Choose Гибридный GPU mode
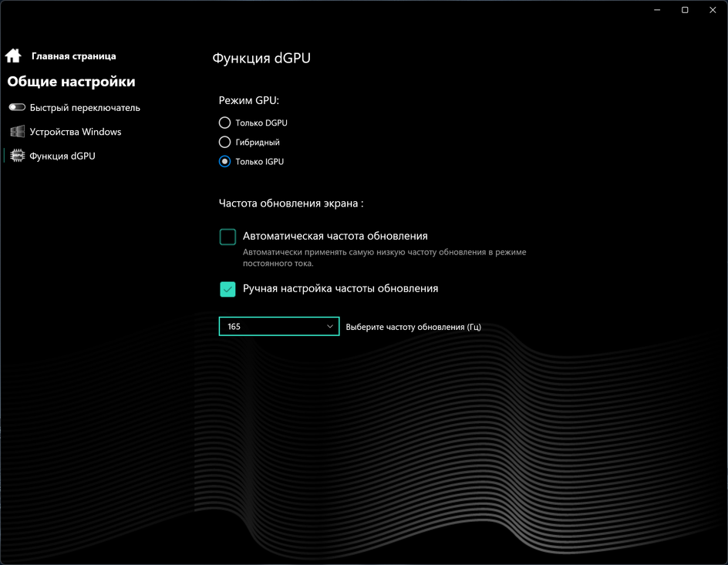 pos(224,142)
